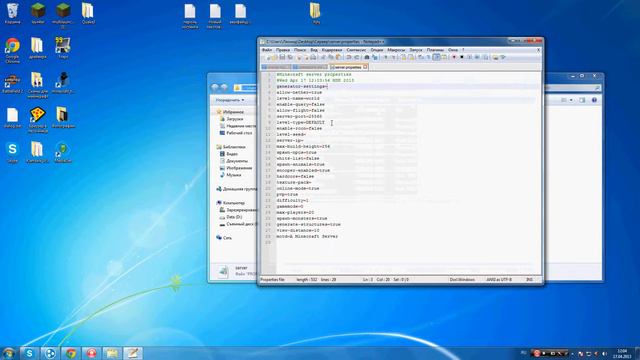Viewport: 640px width, 360px height.
Task: Click the Replace toolbar icon
Action: click(375, 57)
